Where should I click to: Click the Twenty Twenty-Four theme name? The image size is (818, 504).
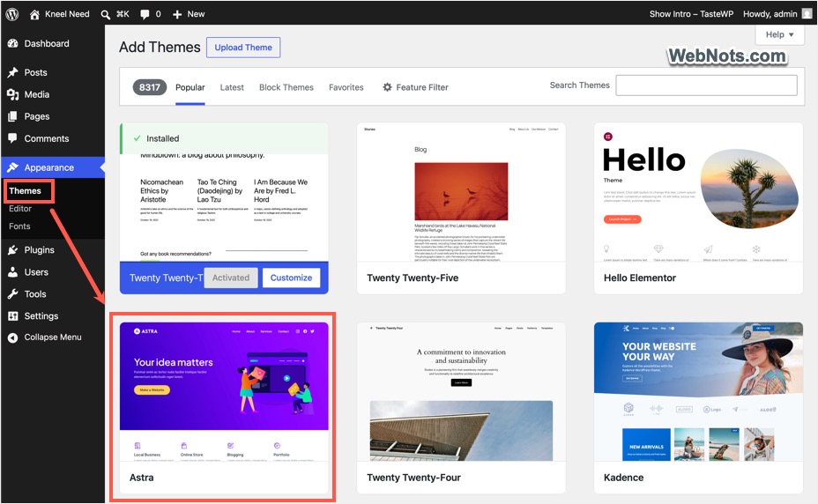coord(413,478)
